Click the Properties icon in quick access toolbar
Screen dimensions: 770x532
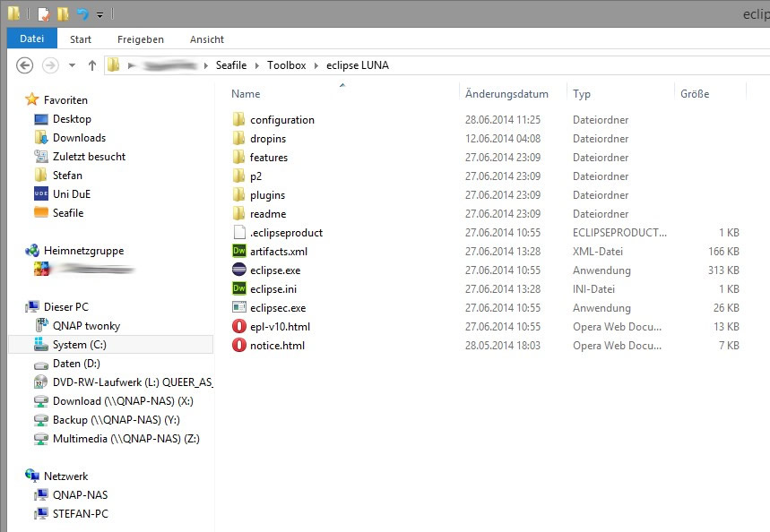click(44, 13)
